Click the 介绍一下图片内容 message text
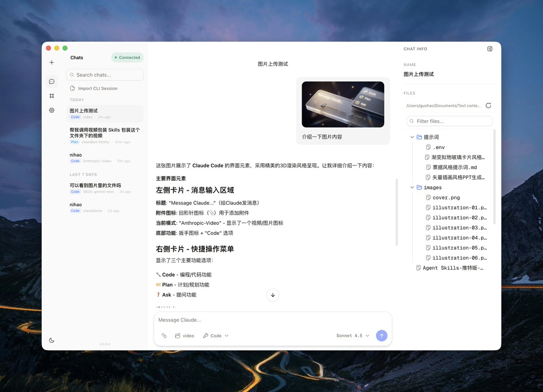543x392 pixels. pyautogui.click(x=322, y=137)
